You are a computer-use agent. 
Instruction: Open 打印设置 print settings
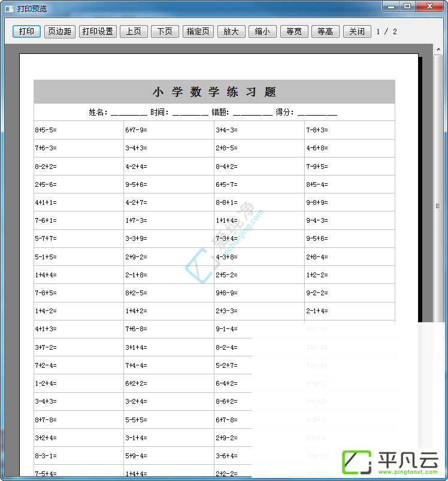click(x=98, y=31)
